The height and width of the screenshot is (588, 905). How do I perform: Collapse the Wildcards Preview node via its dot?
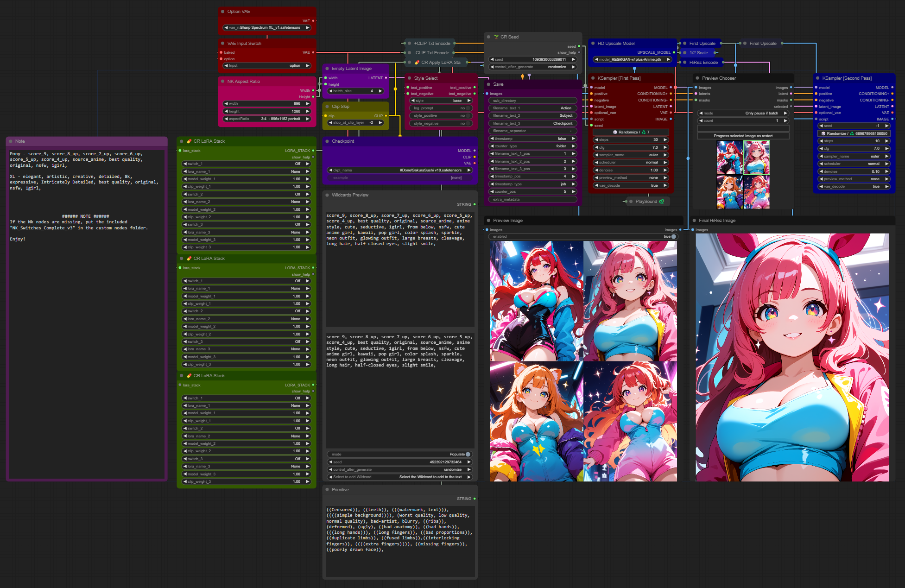tap(327, 195)
